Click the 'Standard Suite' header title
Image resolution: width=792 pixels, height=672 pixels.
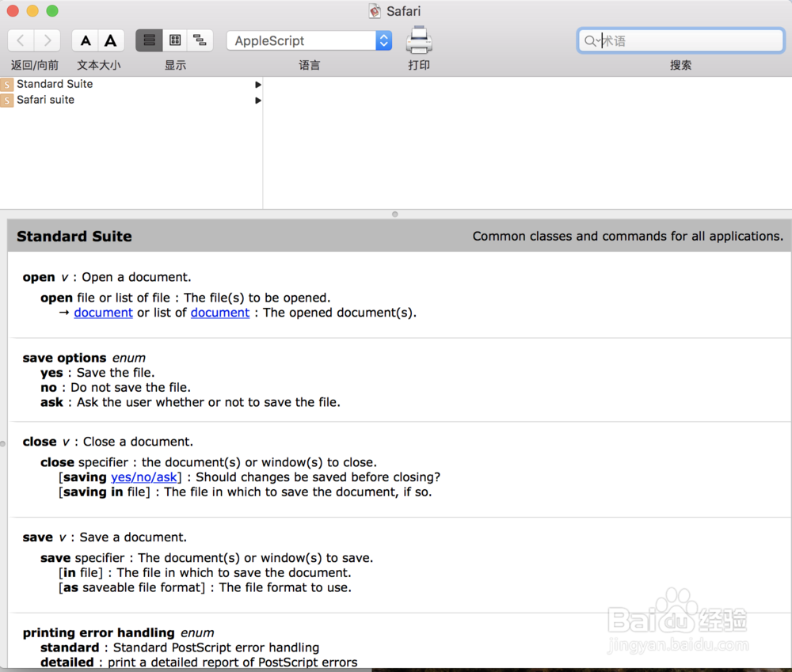pyautogui.click(x=74, y=237)
